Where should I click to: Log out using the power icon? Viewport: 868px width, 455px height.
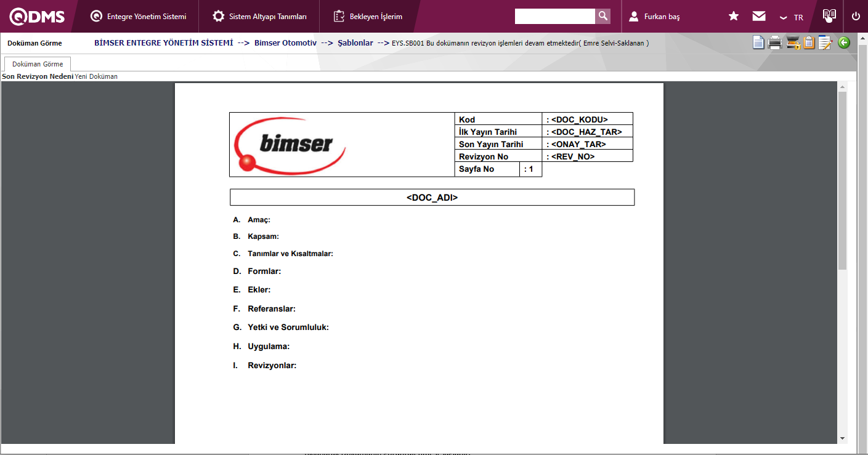pos(856,17)
